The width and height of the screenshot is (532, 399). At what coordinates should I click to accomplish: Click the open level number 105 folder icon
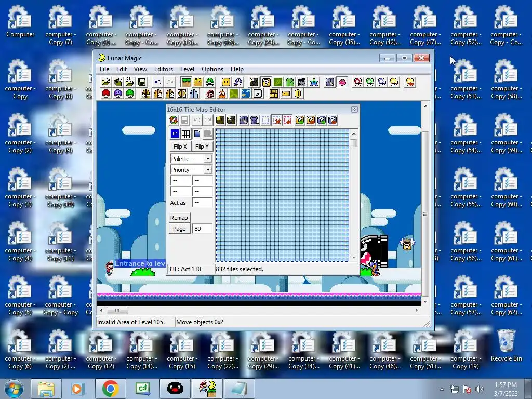click(129, 82)
